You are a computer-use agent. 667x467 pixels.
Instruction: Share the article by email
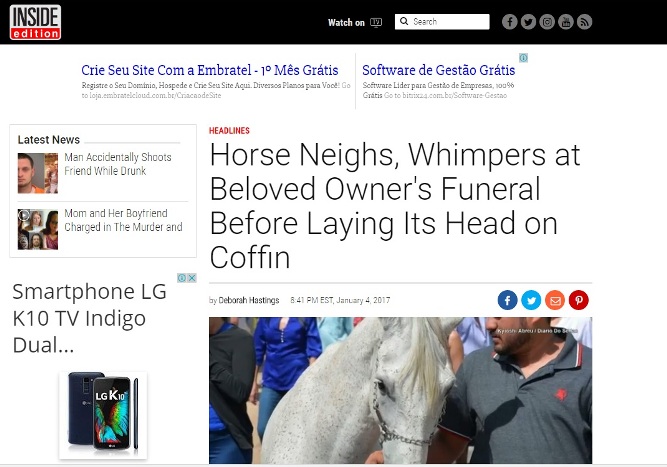coord(555,300)
